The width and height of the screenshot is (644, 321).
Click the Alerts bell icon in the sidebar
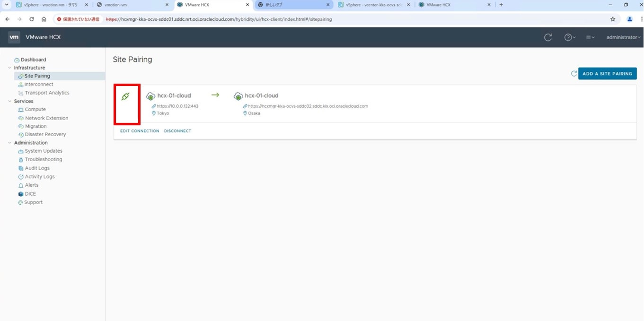click(x=21, y=185)
